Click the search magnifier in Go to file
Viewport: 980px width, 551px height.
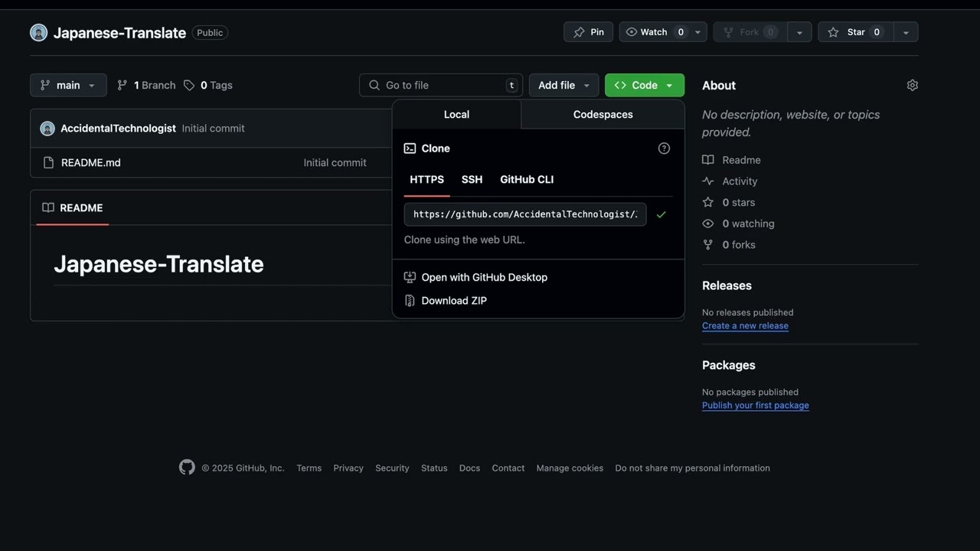pos(374,85)
